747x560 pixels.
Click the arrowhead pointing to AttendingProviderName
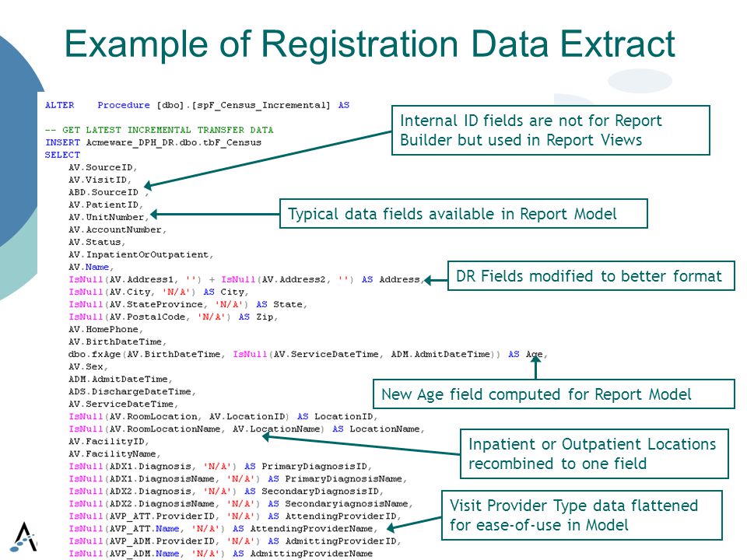click(x=391, y=527)
